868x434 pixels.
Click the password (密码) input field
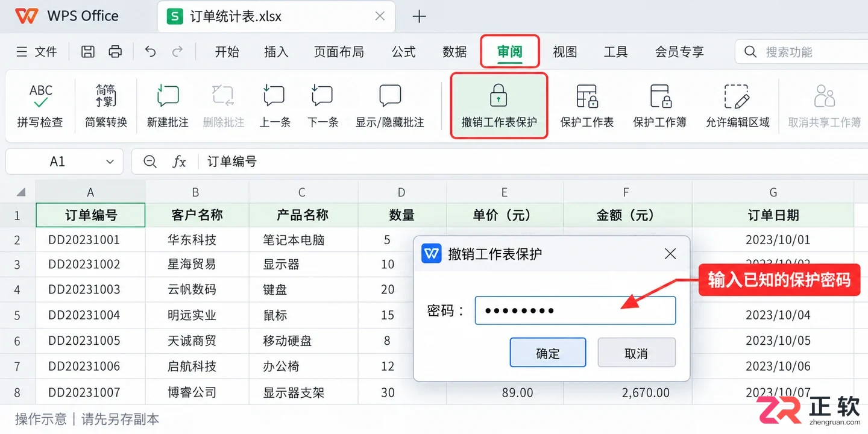pos(575,310)
